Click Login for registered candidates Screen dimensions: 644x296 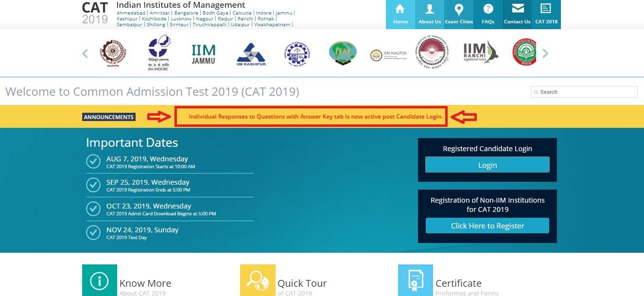[487, 165]
